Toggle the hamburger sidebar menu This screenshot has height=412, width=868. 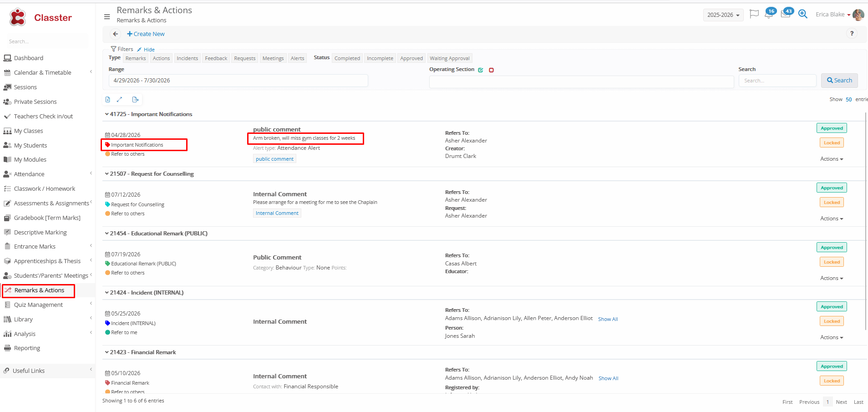[x=107, y=17]
